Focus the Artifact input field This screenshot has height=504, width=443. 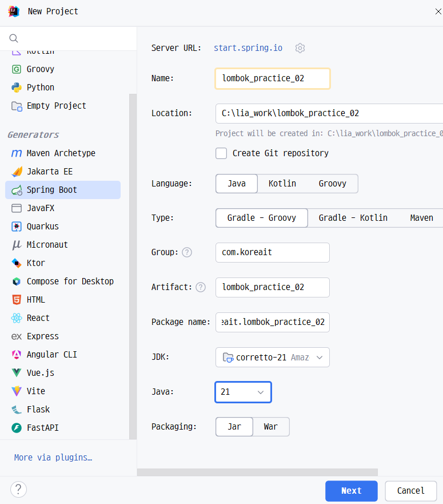pos(273,287)
